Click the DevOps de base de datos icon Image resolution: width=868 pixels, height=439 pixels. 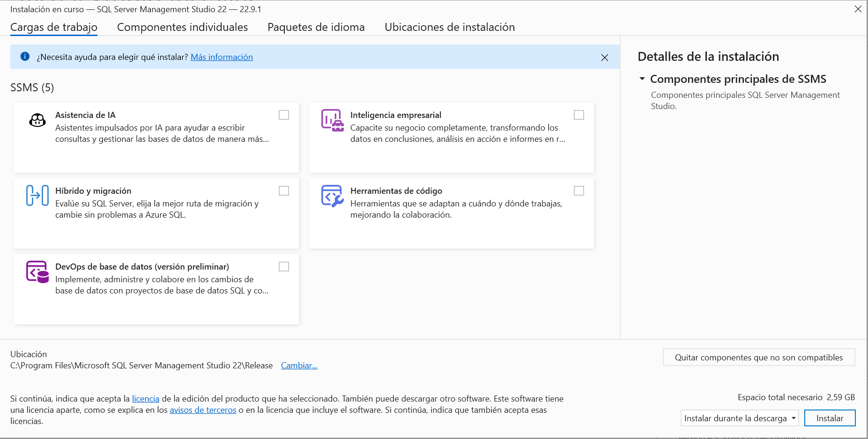tap(37, 272)
